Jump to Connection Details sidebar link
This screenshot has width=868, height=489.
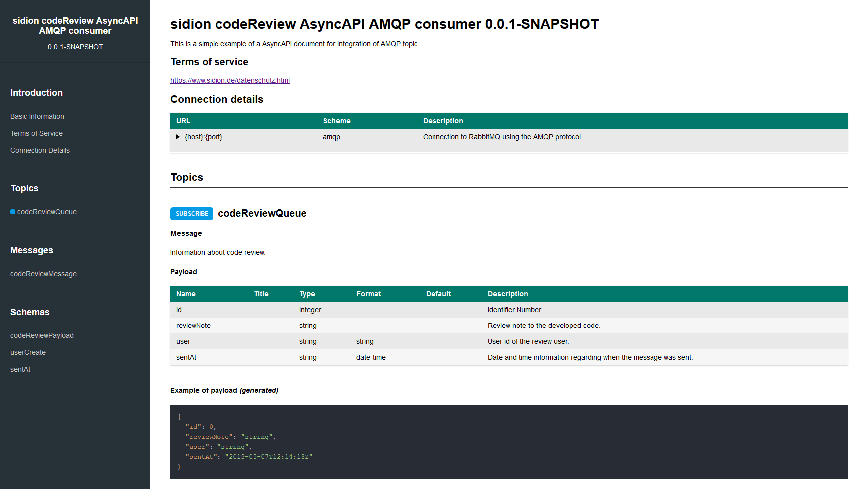tap(40, 150)
